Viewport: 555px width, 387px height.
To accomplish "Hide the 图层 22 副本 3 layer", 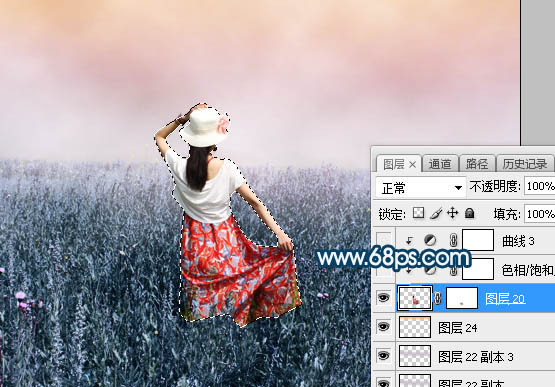I will pos(384,355).
